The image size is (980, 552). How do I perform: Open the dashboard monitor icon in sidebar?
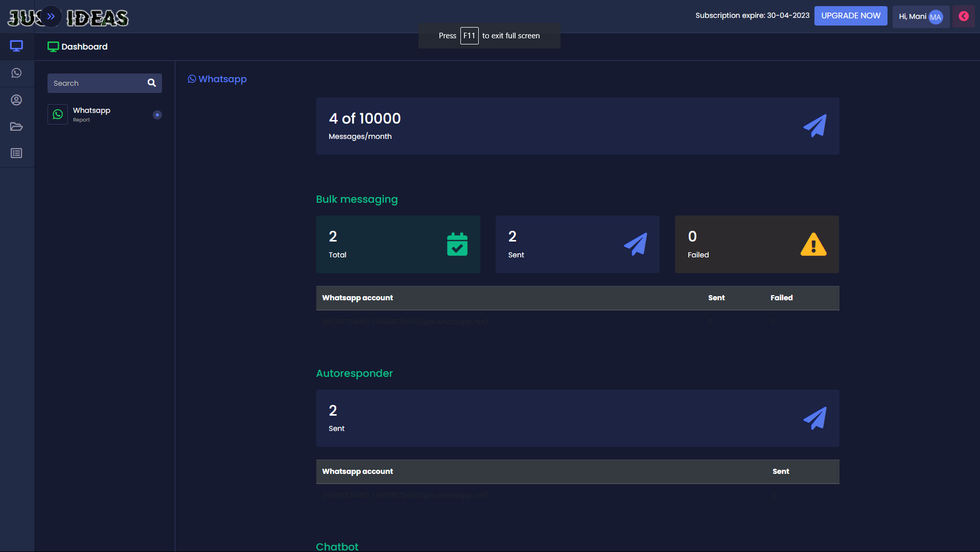click(16, 46)
